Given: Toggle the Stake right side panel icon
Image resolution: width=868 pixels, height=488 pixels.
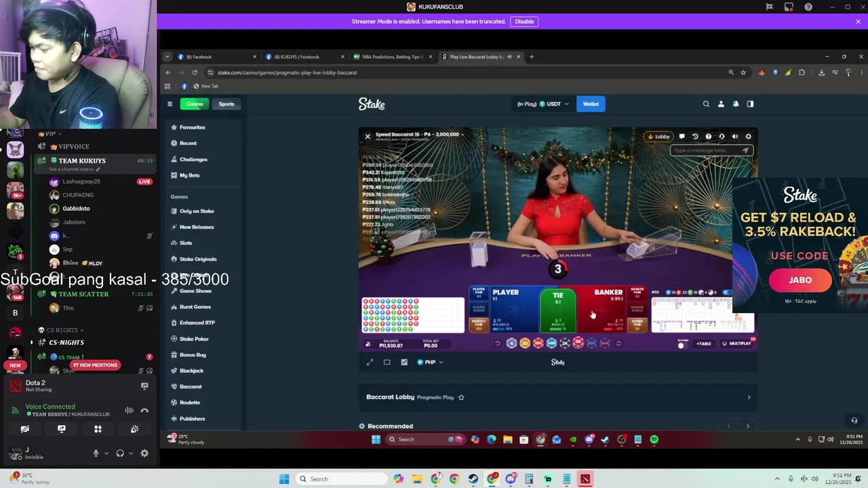Looking at the screenshot, I should click(750, 104).
